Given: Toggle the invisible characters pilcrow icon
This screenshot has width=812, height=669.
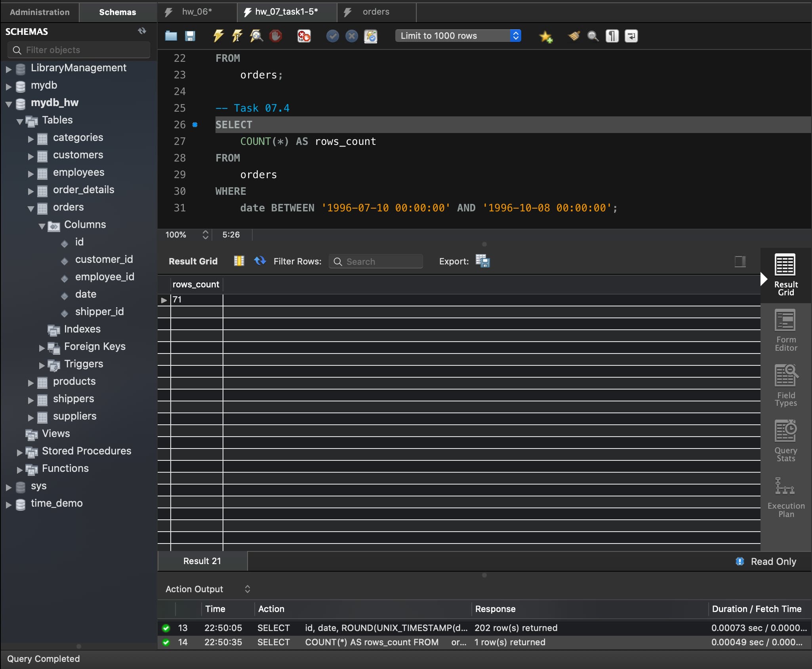Looking at the screenshot, I should pos(612,36).
